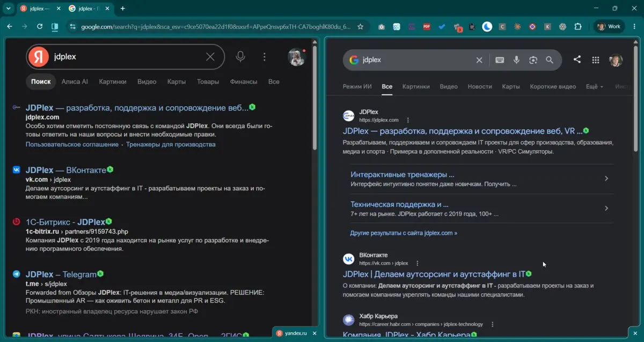The width and height of the screenshot is (644, 342).
Task: Click Yandex voice search microphone
Action: [x=240, y=56]
